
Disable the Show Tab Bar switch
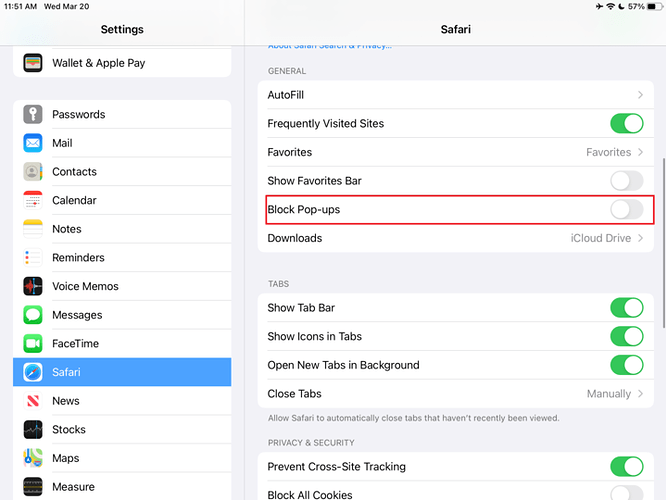(626, 308)
